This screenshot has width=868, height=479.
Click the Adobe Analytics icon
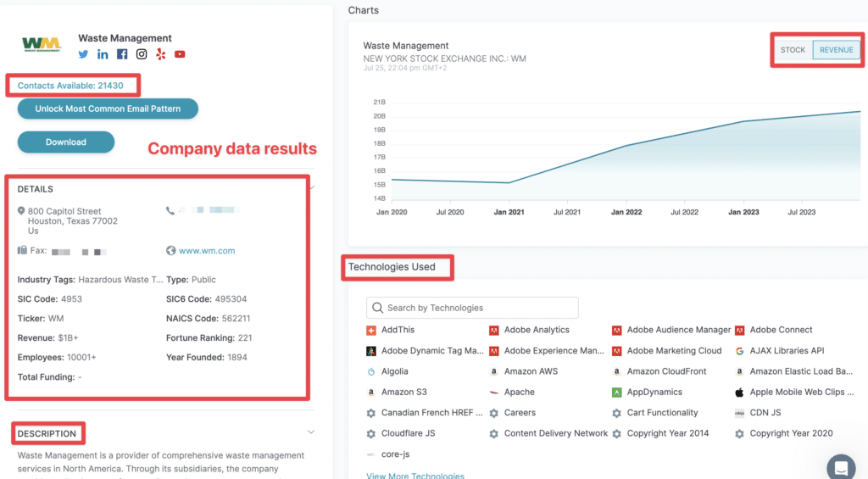coord(494,331)
